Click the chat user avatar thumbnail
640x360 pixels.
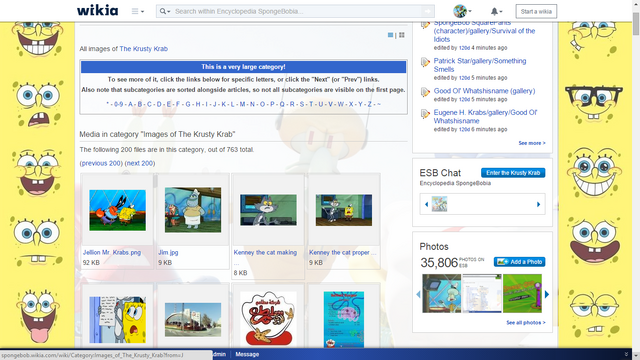(x=440, y=204)
